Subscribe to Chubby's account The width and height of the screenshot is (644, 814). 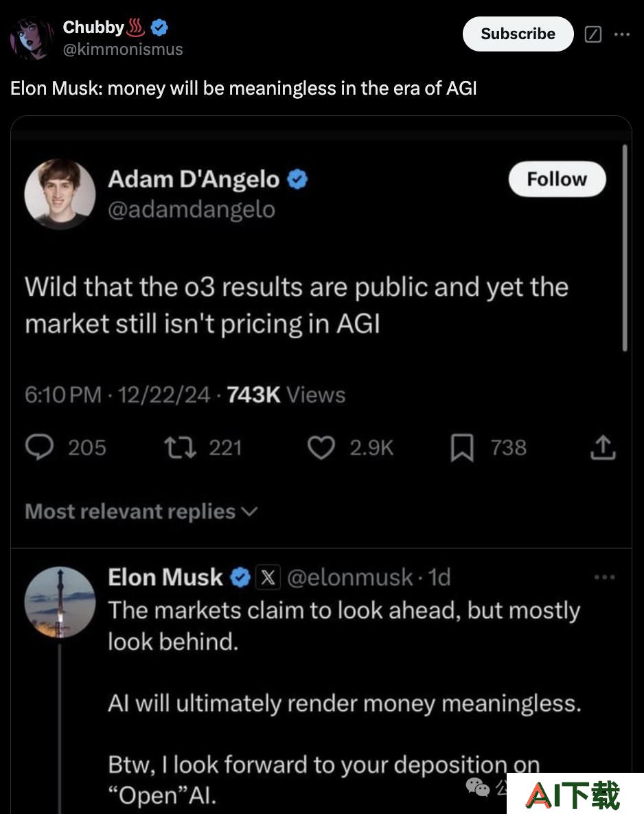[x=518, y=34]
